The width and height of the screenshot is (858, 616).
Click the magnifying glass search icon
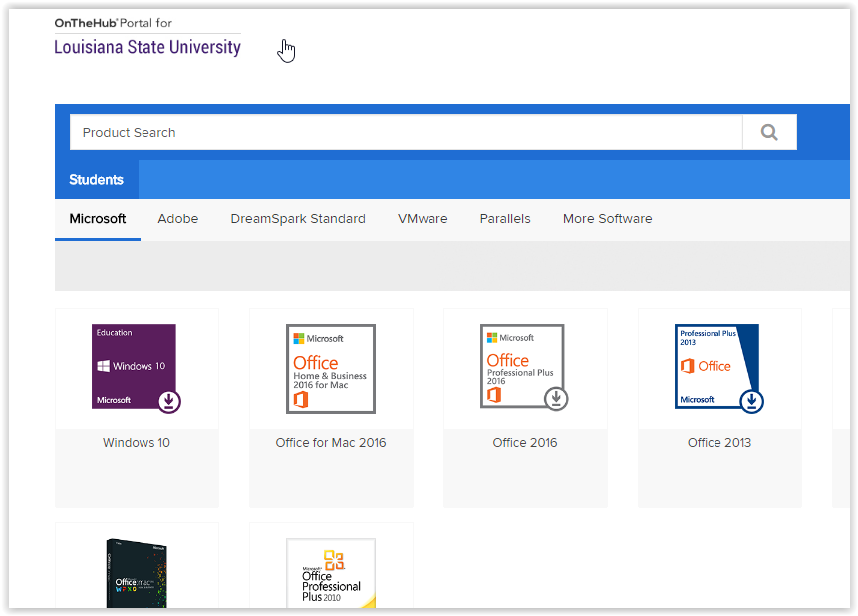tap(769, 132)
